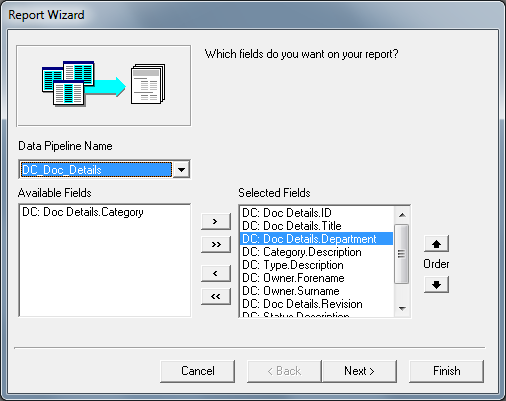This screenshot has width=506, height=401.
Task: Remove all fields with double left arrow
Action: (x=216, y=296)
